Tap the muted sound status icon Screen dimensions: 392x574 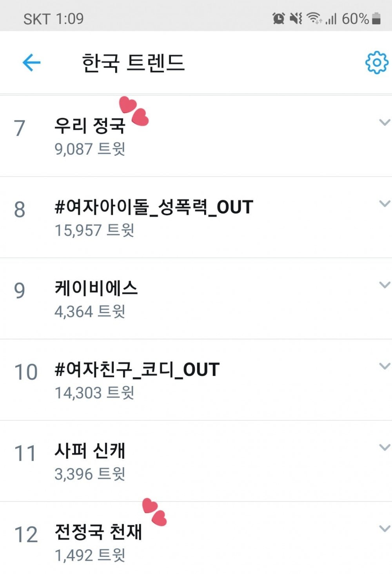(x=296, y=18)
